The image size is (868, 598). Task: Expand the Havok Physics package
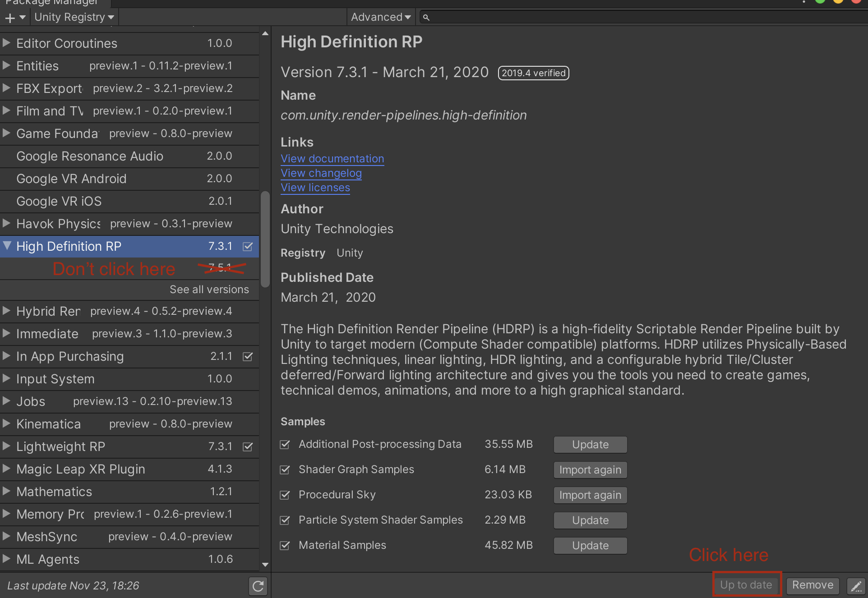pos(6,223)
